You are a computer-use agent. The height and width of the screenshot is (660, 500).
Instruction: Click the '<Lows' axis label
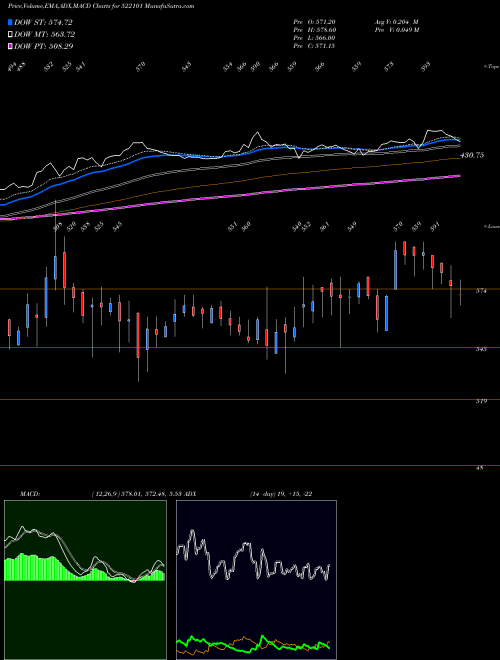coord(491,226)
